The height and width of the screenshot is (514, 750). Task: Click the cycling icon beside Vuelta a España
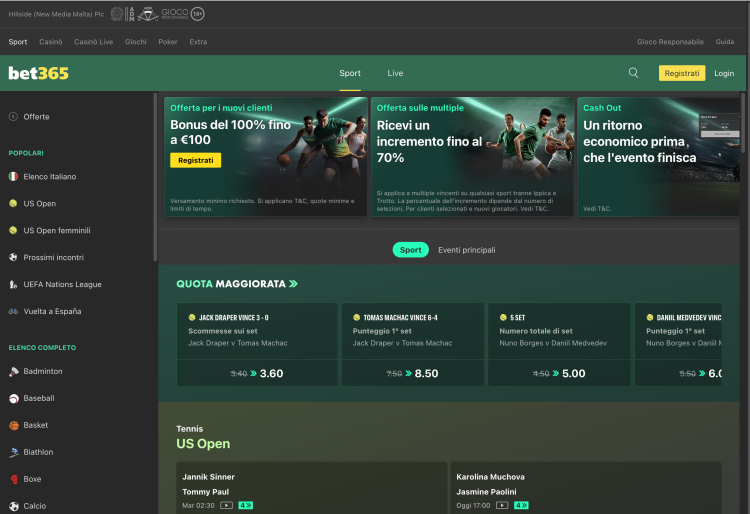(13, 311)
